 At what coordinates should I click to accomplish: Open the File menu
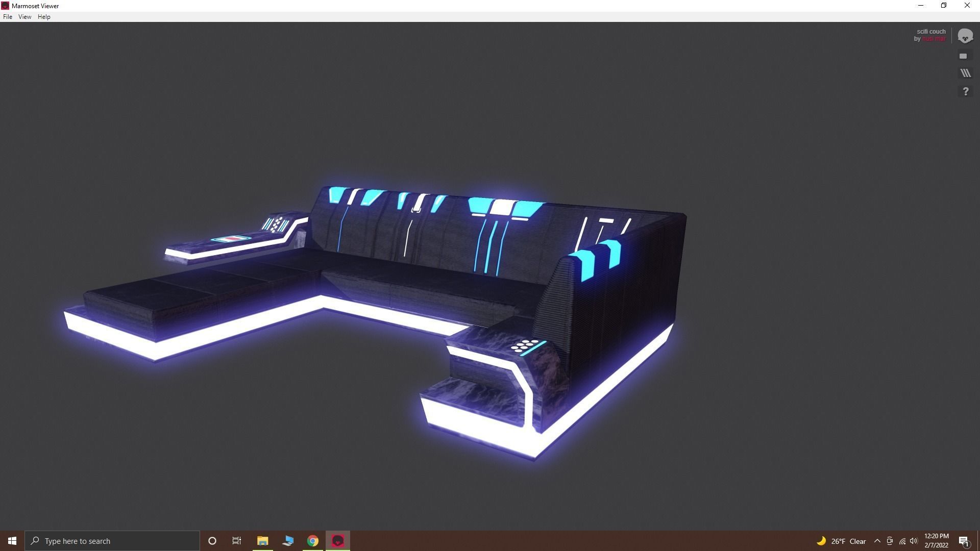(x=8, y=17)
